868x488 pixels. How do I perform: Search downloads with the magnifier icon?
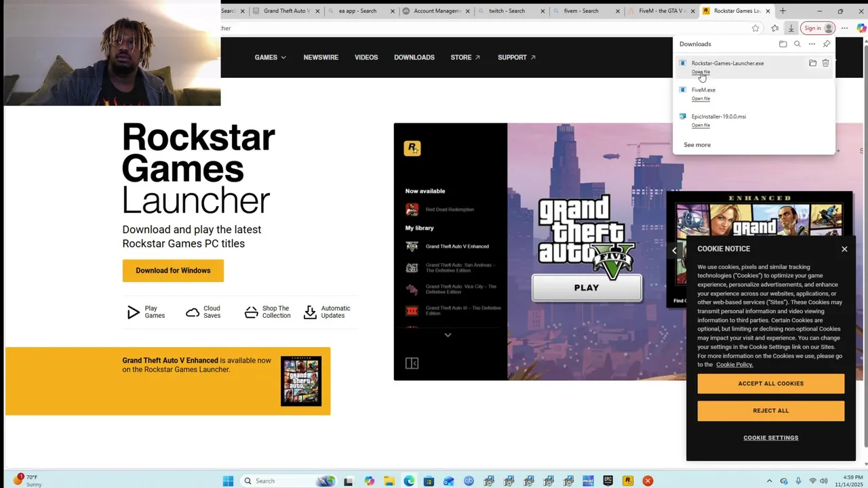coord(797,44)
